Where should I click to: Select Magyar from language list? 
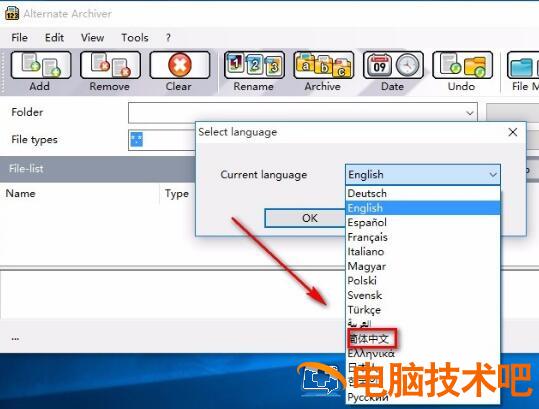tap(423, 266)
